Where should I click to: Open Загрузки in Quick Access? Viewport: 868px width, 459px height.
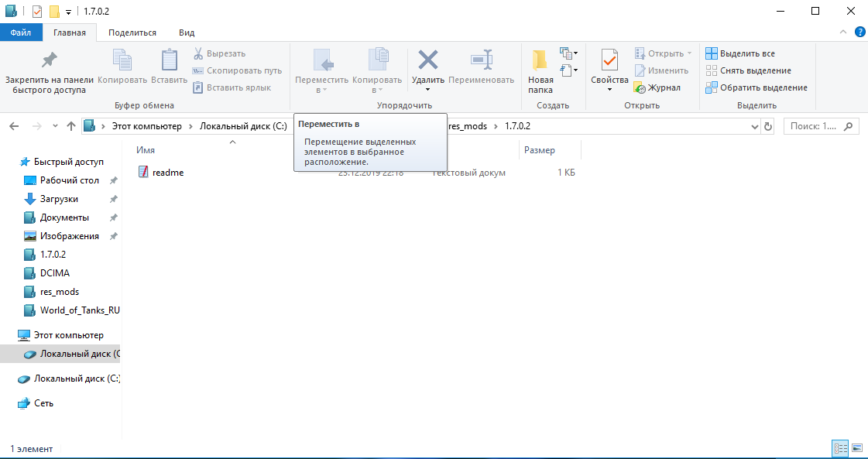(59, 199)
